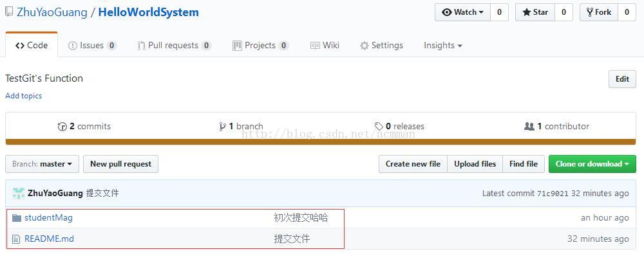Click the Star count 0

(x=564, y=12)
